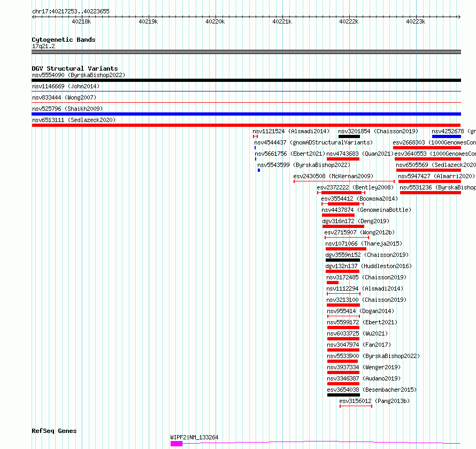The height and width of the screenshot is (449, 476).
Task: Open esv2372222 (Bentley2008) label
Action: click(355, 187)
